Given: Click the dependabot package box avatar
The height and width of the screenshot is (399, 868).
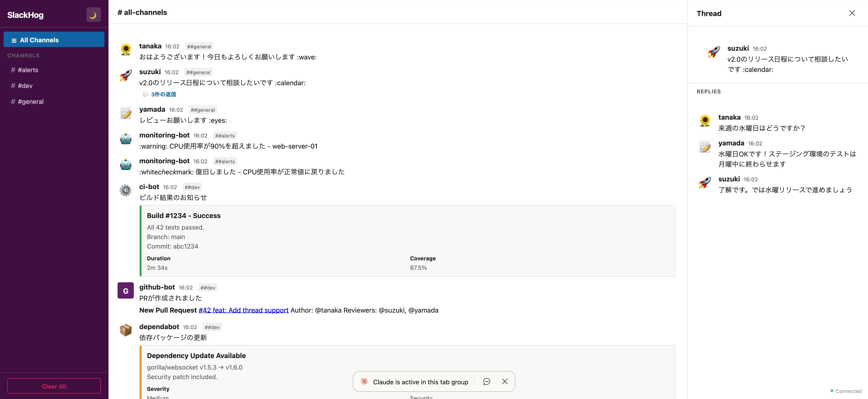Looking at the screenshot, I should coord(126,330).
